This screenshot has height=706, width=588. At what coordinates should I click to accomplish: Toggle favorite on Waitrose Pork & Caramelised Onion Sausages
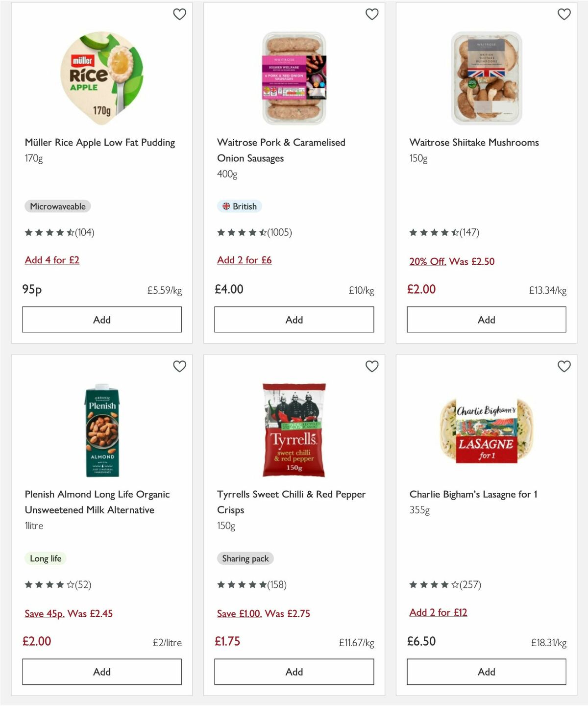372,15
